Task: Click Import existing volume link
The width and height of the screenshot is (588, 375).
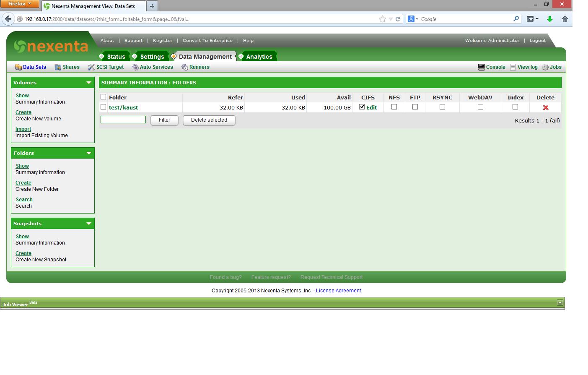Action: [x=23, y=129]
